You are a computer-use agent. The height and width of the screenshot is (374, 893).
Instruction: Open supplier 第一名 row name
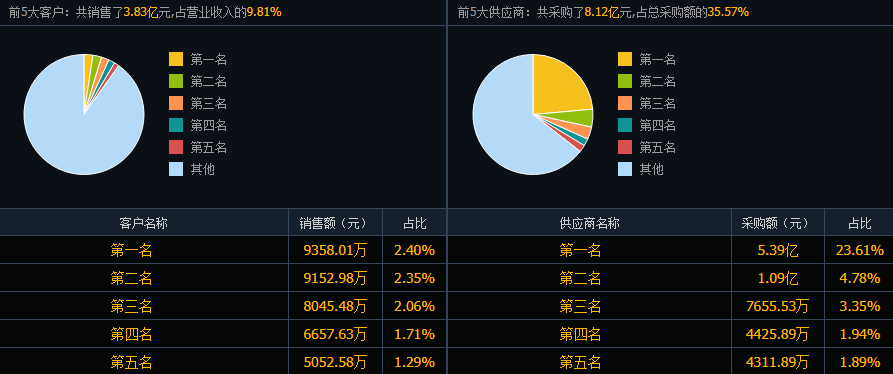click(x=580, y=250)
